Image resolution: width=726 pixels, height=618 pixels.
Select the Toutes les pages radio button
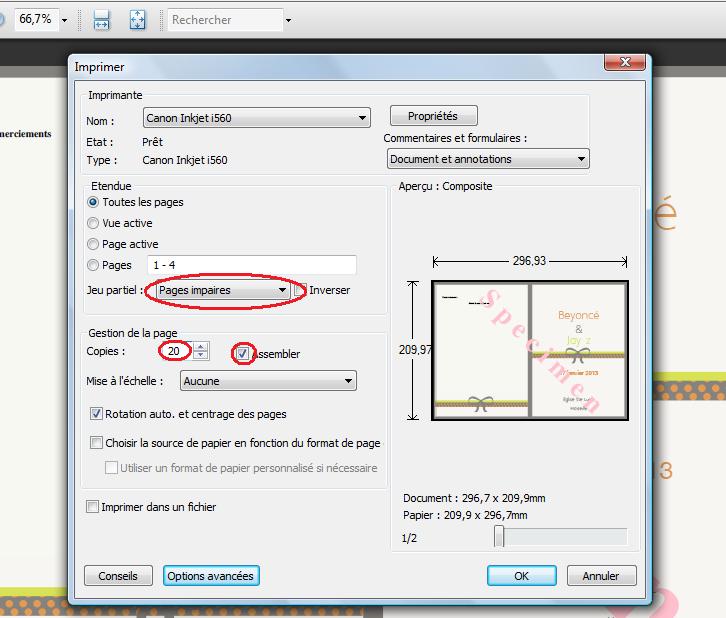[x=94, y=202]
